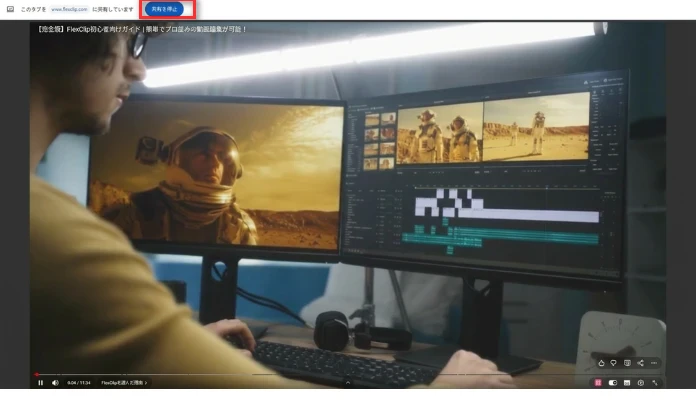Toggle subtitles with the captions icon
The image size is (700, 400).
[627, 383]
